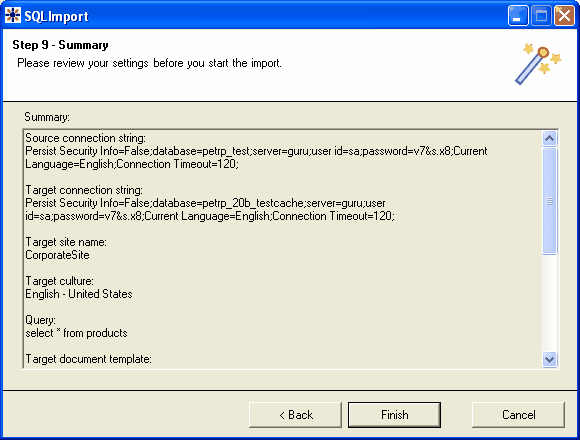Image resolution: width=580 pixels, height=440 pixels.
Task: Minimize the SQLImport window
Action: pos(518,16)
